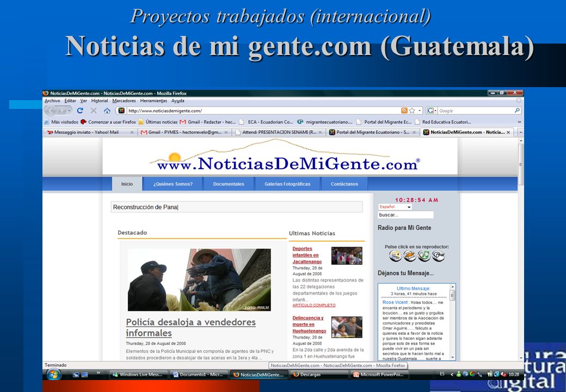Image resolution: width=566 pixels, height=392 pixels.
Task: Click the search magnifier icon
Action: tap(517, 111)
